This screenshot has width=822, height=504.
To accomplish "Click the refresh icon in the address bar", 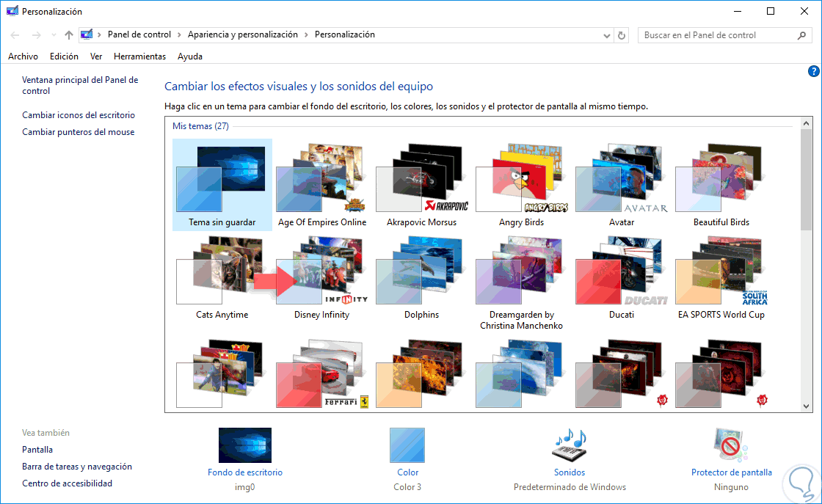I will [621, 34].
